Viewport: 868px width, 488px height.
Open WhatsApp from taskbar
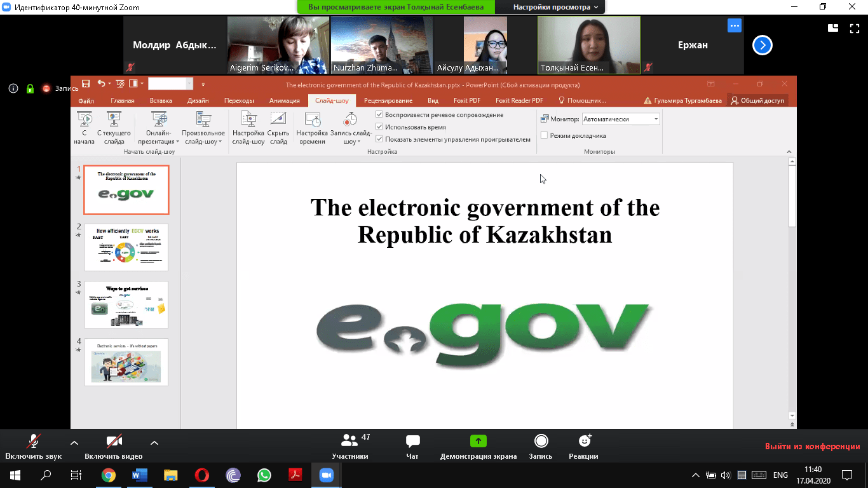(x=264, y=475)
